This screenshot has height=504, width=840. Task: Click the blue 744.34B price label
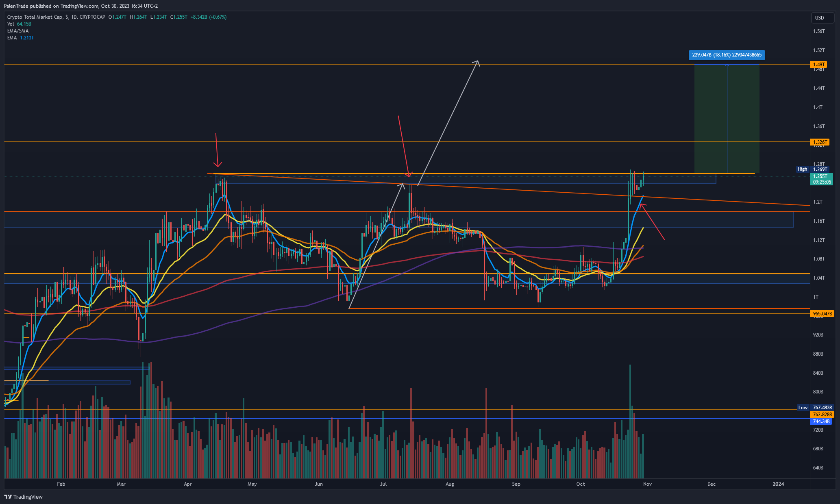point(821,421)
